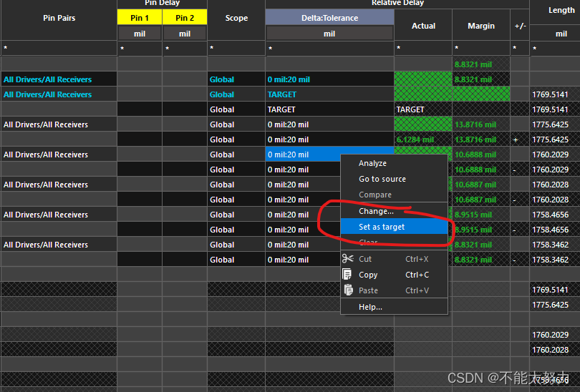Select Analyze in the context menu
Image resolution: width=580 pixels, height=392 pixels.
(x=372, y=164)
